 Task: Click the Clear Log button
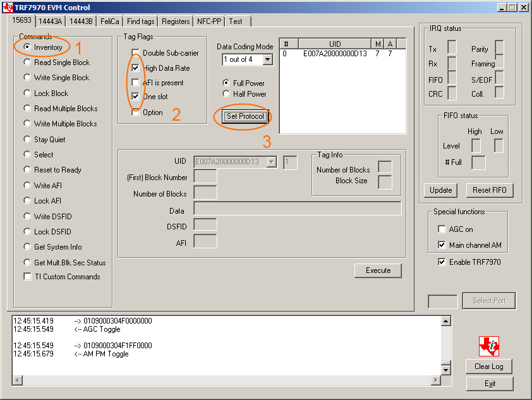point(489,367)
